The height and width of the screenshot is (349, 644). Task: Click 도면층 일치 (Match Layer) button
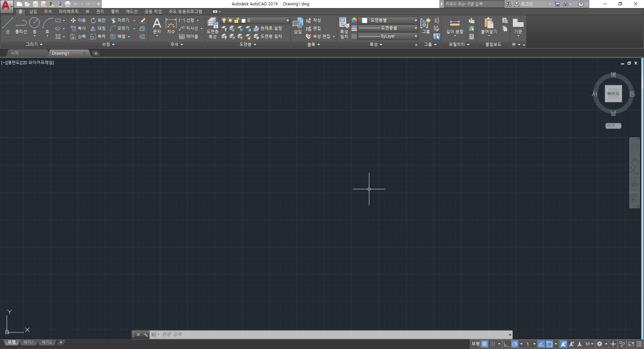[268, 37]
